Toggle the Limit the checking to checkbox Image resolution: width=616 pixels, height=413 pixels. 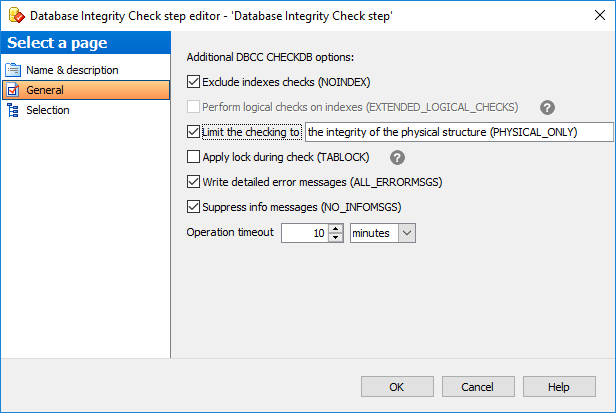click(x=193, y=132)
